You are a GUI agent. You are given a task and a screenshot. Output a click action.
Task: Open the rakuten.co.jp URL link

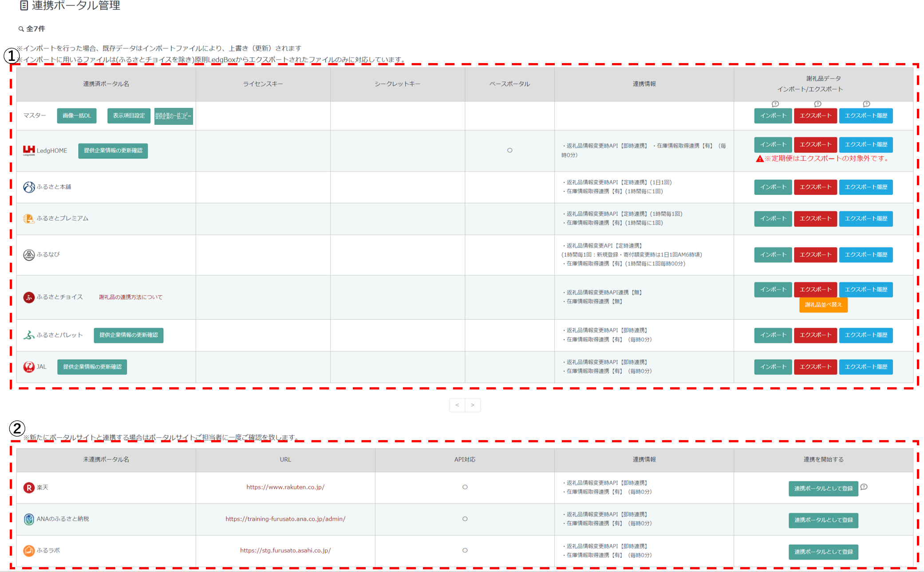tap(285, 487)
